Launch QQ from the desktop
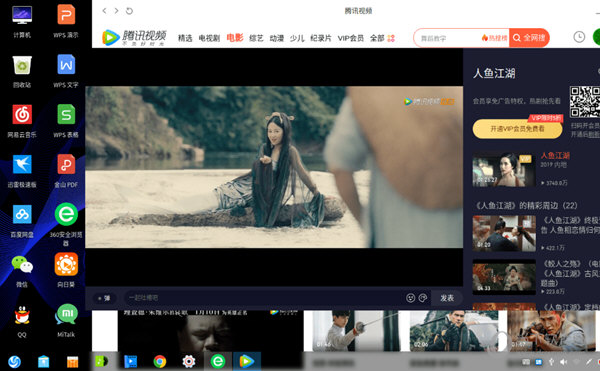The image size is (600, 371). coord(22,321)
